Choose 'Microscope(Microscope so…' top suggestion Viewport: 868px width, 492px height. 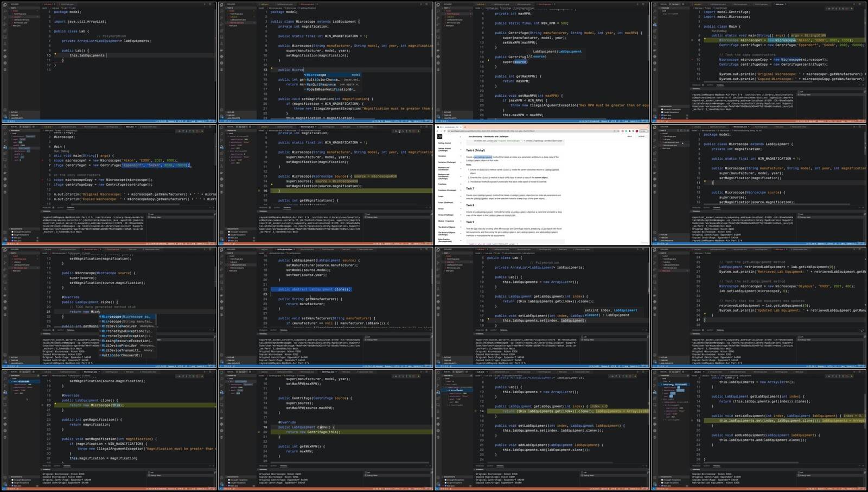click(x=127, y=317)
